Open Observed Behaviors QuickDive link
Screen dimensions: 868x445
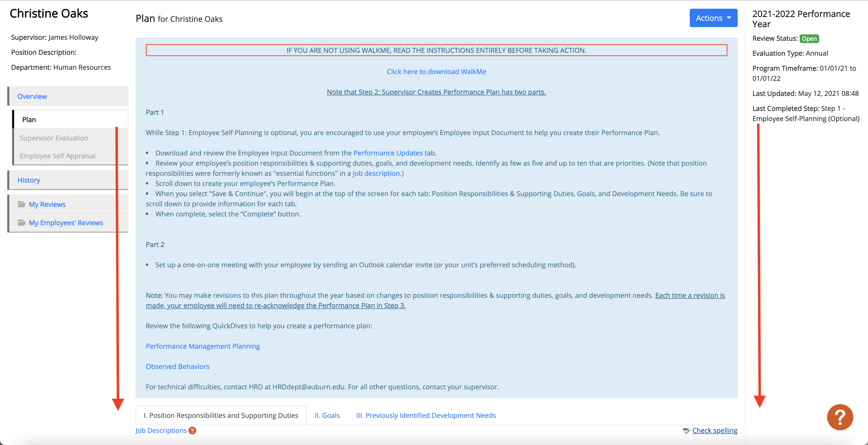[177, 366]
